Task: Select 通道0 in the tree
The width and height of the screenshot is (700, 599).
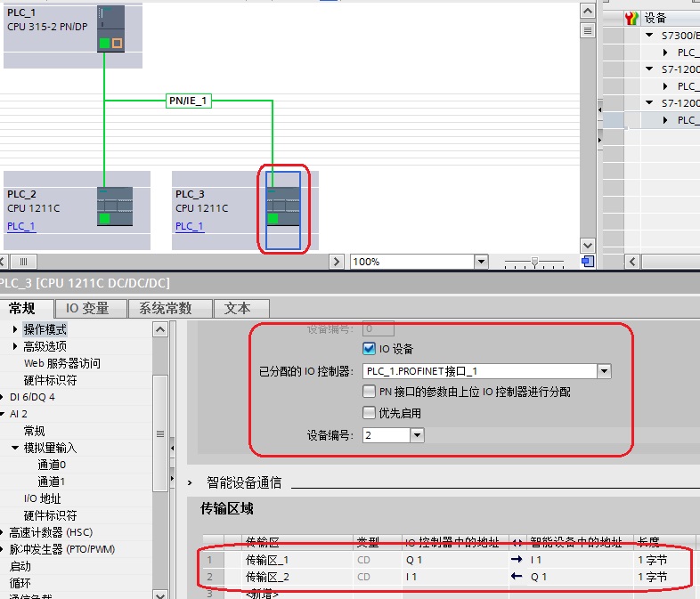Action: pos(52,465)
